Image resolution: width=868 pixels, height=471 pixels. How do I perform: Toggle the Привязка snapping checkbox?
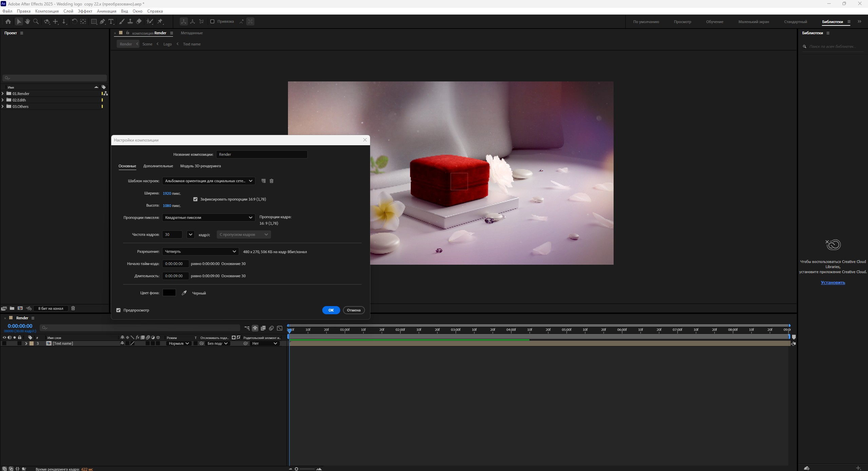pos(212,21)
